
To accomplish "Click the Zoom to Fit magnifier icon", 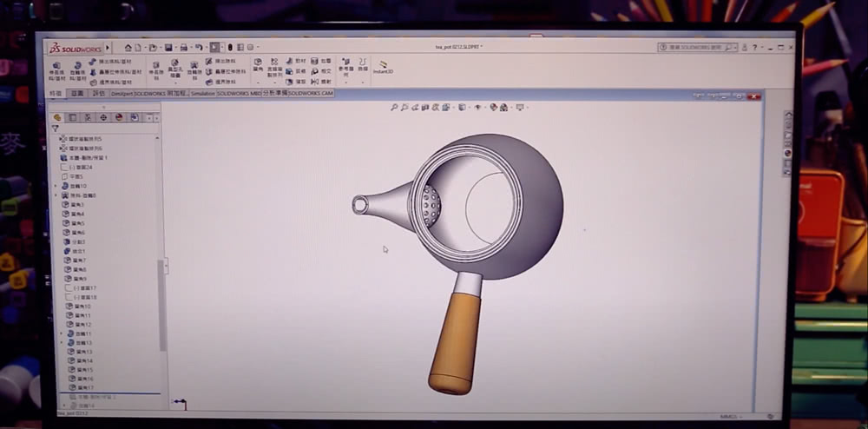I will tap(394, 108).
